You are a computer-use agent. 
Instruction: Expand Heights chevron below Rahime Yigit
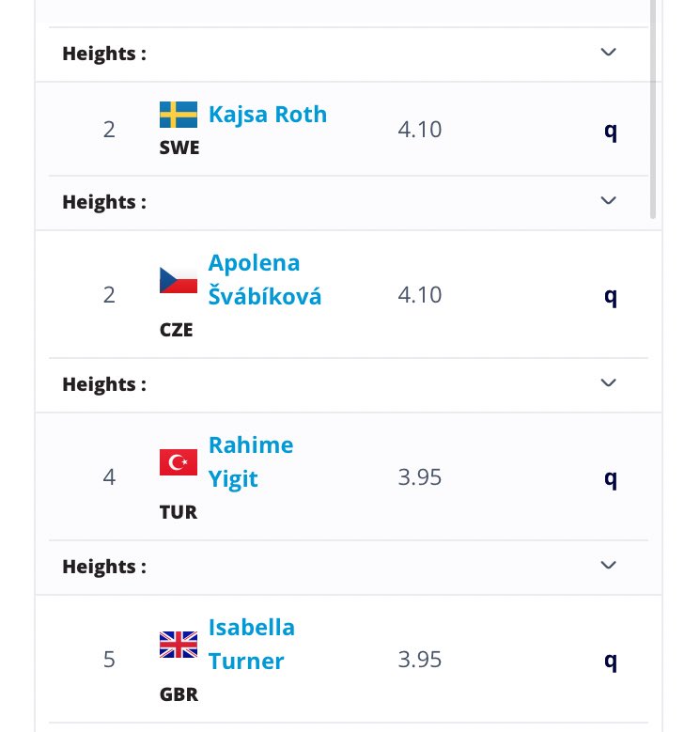click(608, 566)
